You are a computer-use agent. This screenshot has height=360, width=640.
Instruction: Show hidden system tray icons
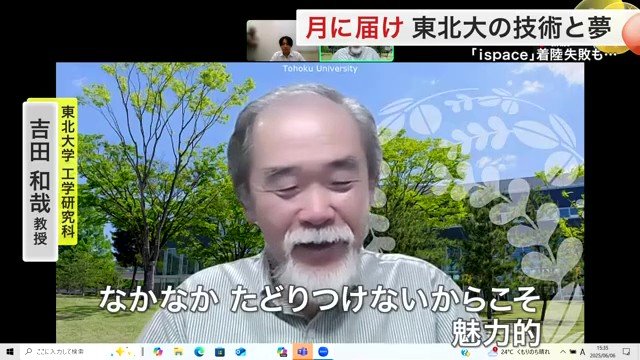coord(562,351)
